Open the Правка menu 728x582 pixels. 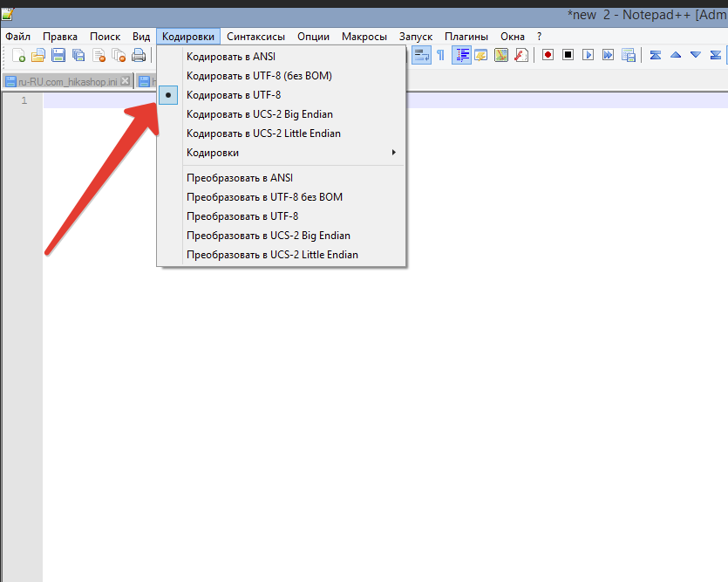(x=60, y=37)
